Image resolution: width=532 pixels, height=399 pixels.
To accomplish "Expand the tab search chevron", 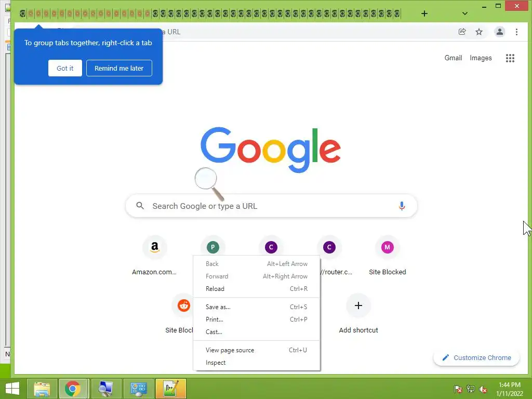I will click(x=465, y=14).
